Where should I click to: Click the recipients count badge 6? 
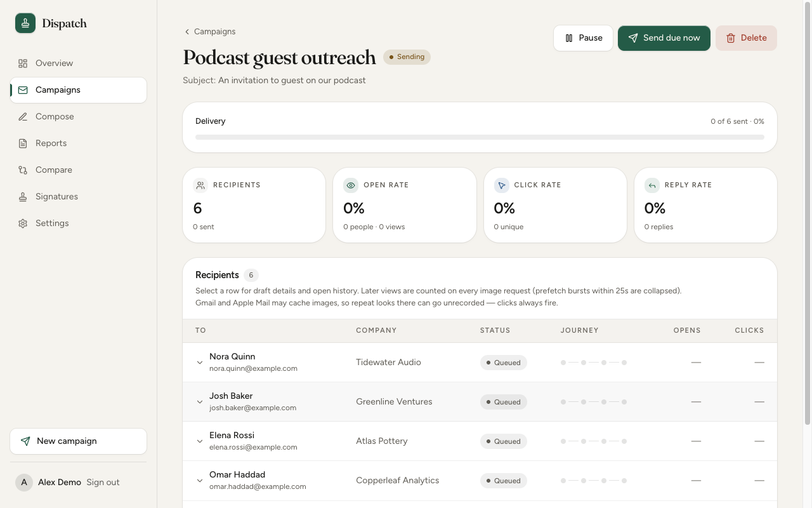click(x=251, y=275)
